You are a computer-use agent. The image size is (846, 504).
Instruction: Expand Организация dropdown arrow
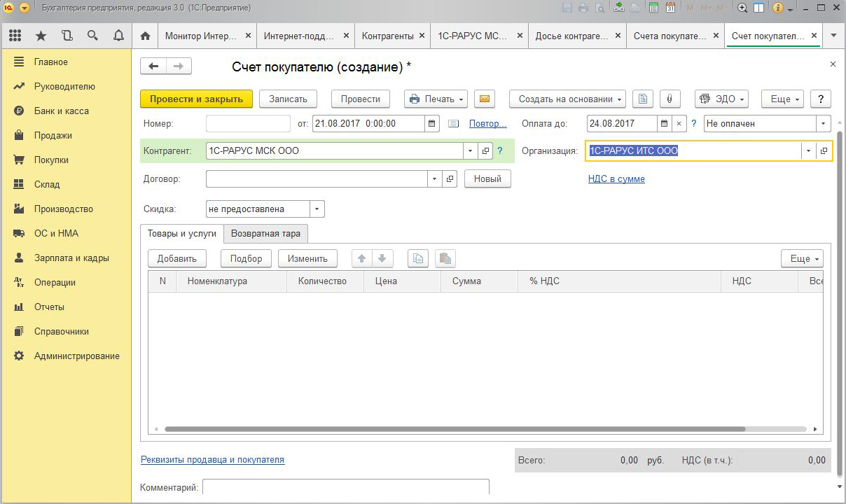click(809, 150)
